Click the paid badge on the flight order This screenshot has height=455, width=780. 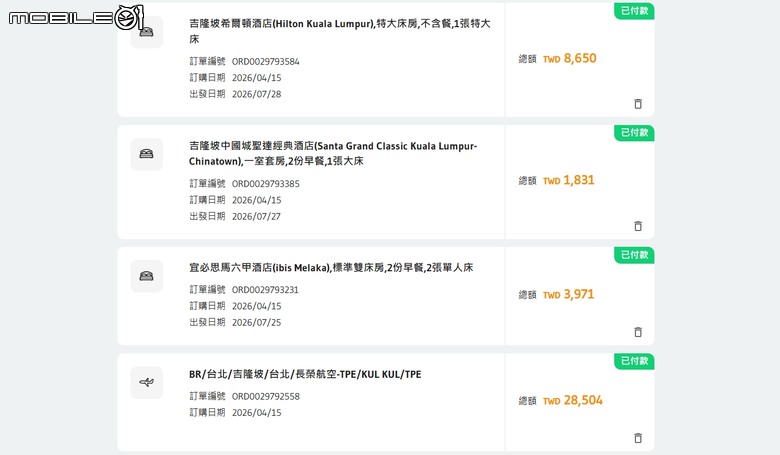click(634, 361)
